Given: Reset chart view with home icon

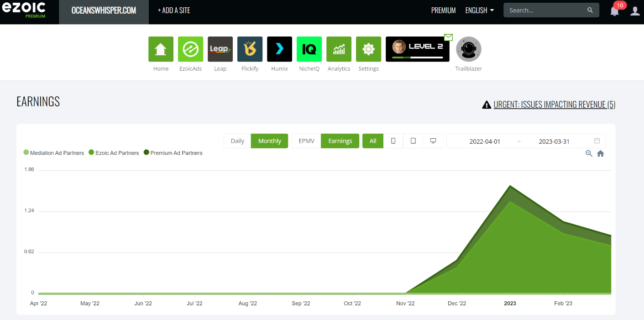Looking at the screenshot, I should pos(601,153).
